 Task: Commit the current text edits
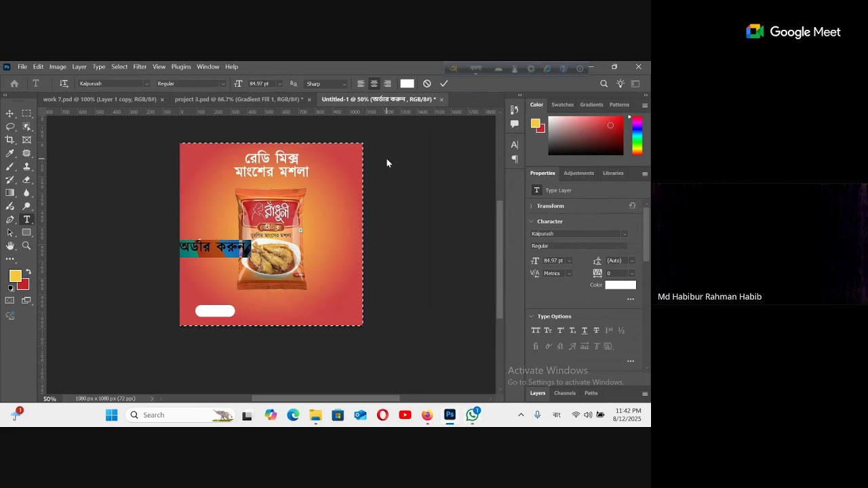pyautogui.click(x=443, y=83)
